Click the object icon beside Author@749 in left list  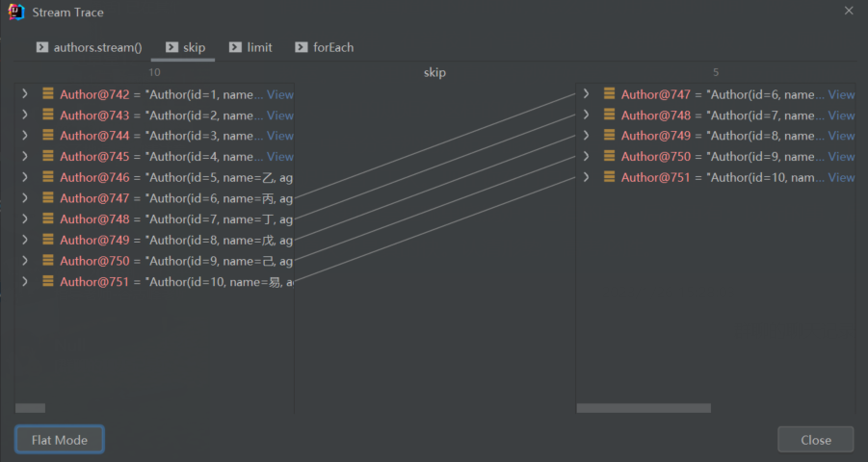47,240
